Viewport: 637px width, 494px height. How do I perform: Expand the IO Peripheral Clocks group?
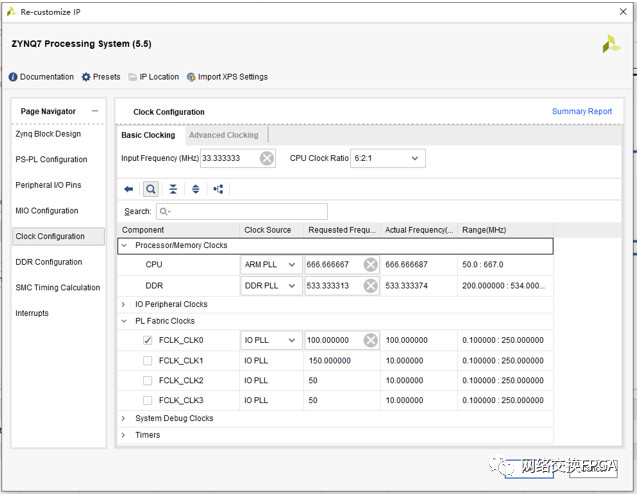pyautogui.click(x=124, y=304)
